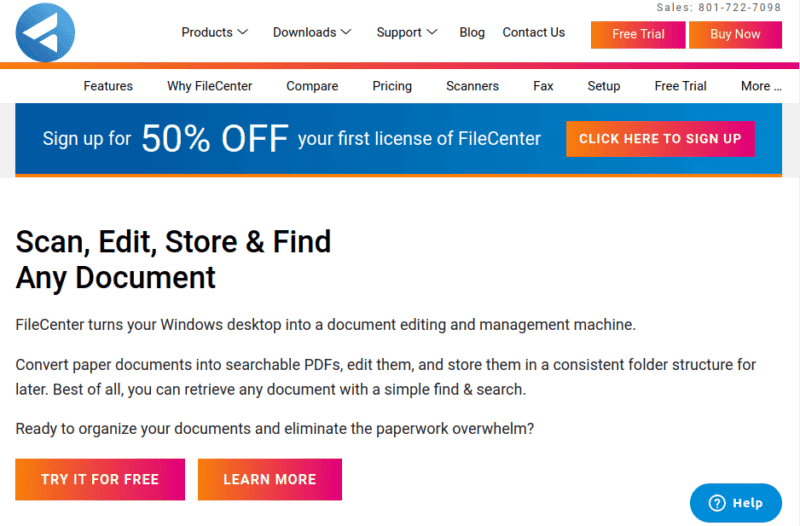Click the Click Here to Sign Up button
This screenshot has height=526, width=800.
click(x=660, y=139)
